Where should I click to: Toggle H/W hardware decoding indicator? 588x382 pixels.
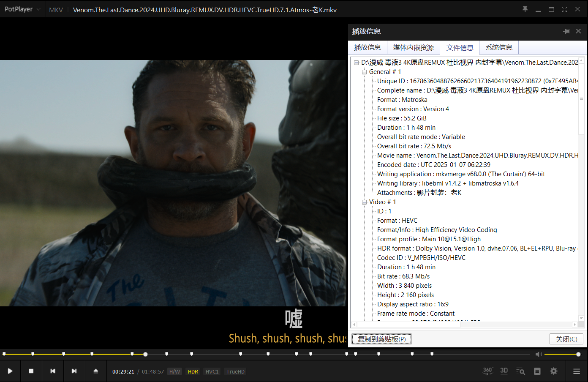pos(174,372)
